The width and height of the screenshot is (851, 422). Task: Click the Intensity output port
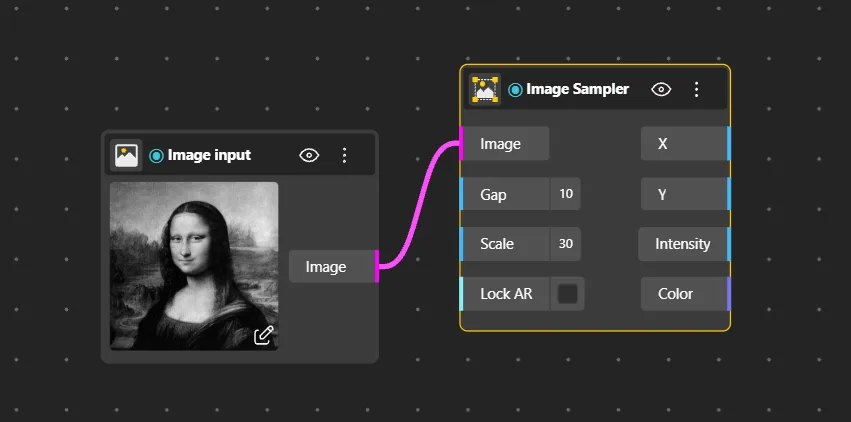729,244
